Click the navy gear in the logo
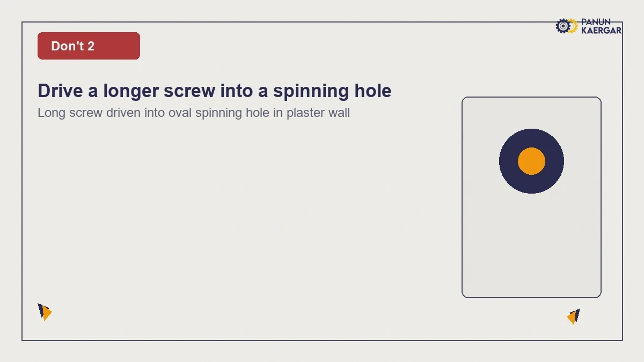 coord(562,26)
